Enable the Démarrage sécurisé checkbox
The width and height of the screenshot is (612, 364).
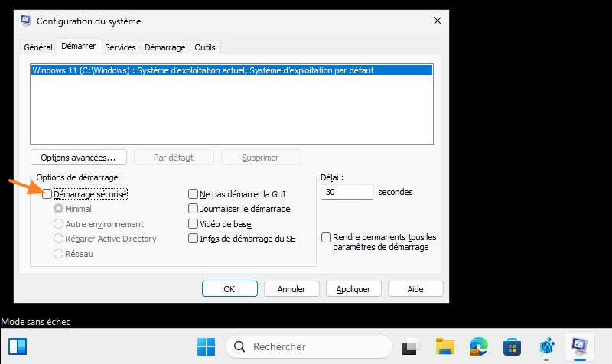coord(47,194)
